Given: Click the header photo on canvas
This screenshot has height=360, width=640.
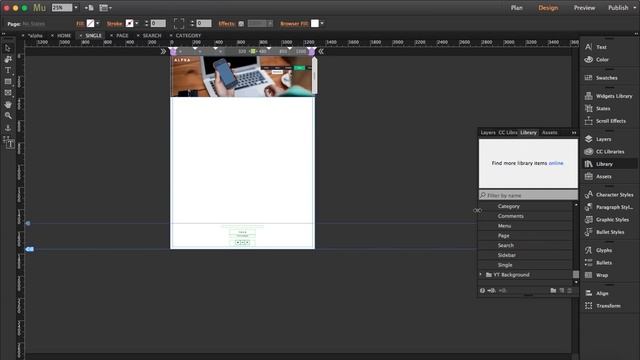Looking at the screenshot, I should [x=242, y=77].
